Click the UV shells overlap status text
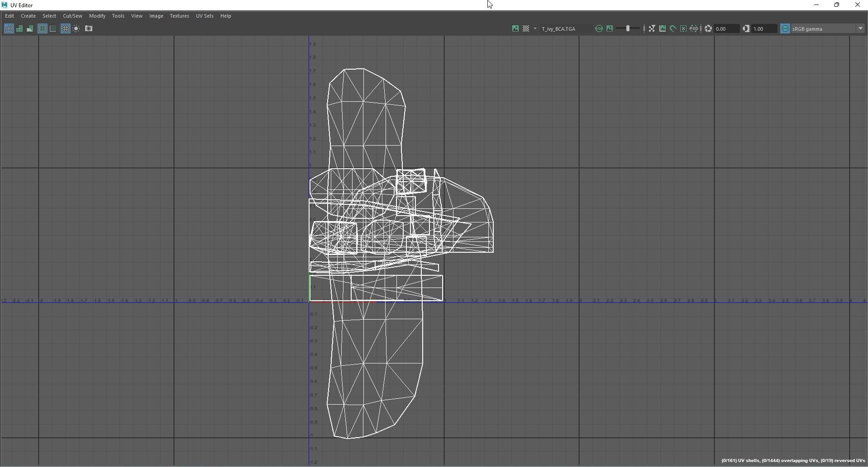Viewport: 868px width, 467px height. pos(793,461)
